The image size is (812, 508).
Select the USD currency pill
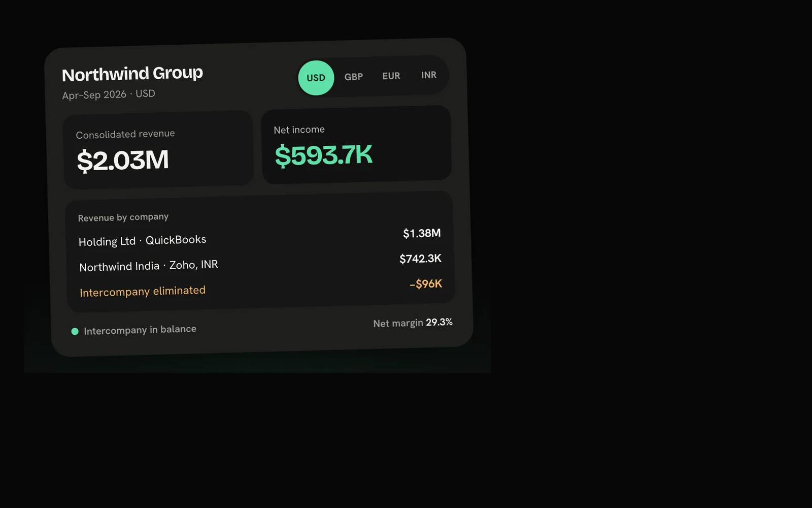pos(316,78)
